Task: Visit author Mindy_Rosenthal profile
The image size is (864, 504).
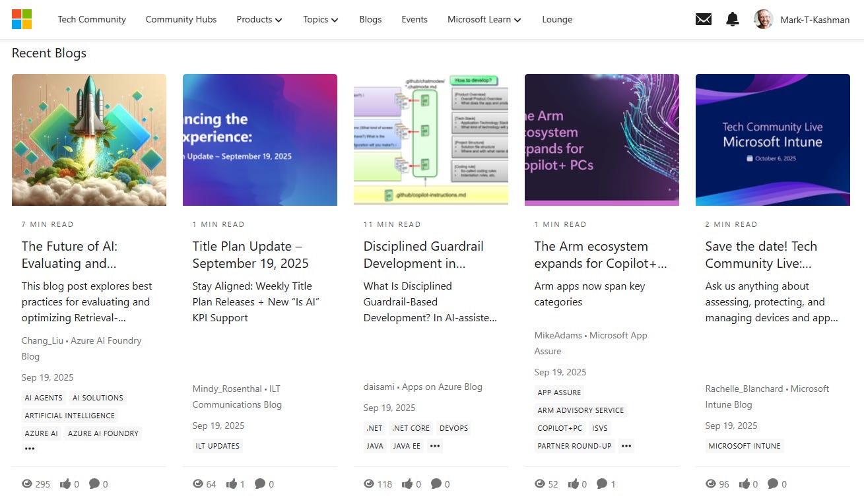Action: (x=226, y=389)
